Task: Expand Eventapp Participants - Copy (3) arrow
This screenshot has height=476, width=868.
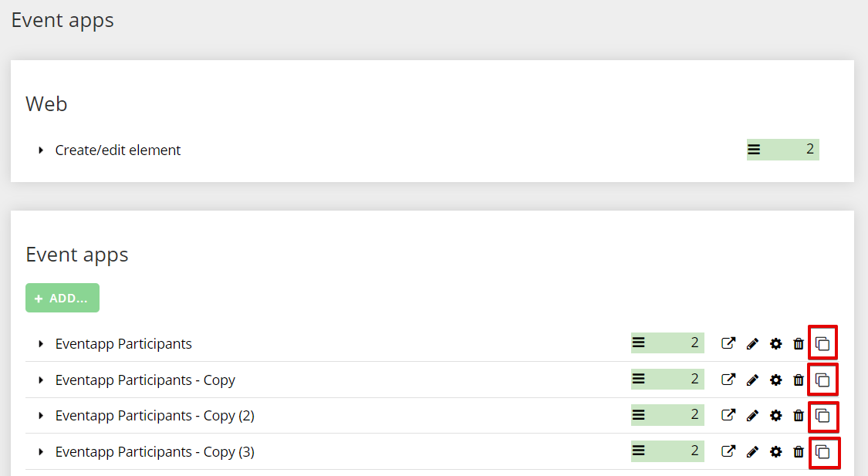Action: pos(40,451)
